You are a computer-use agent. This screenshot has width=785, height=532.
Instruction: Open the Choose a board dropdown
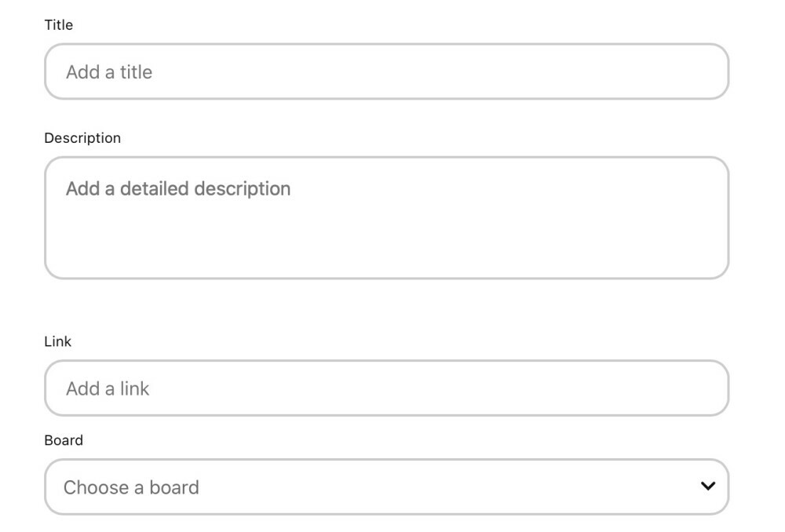click(386, 487)
